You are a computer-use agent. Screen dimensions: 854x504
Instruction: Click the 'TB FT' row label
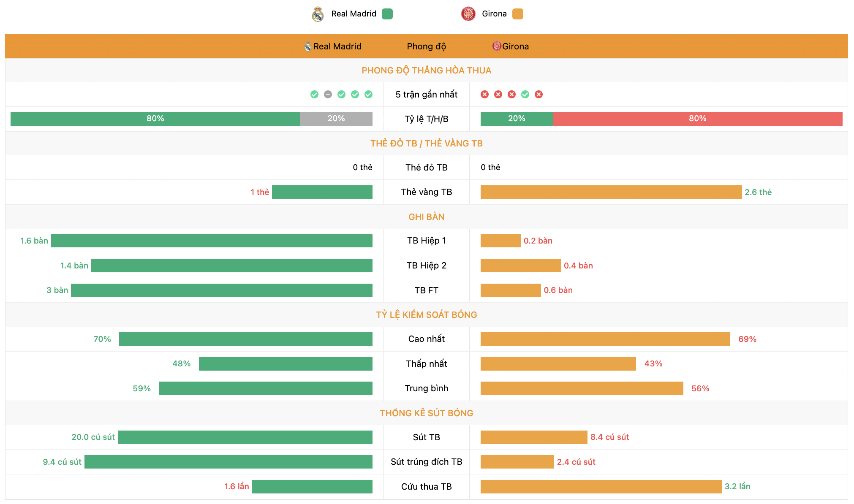[x=426, y=290]
